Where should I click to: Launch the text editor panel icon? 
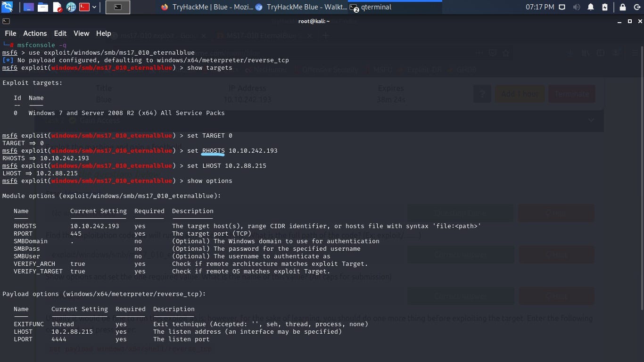point(57,7)
